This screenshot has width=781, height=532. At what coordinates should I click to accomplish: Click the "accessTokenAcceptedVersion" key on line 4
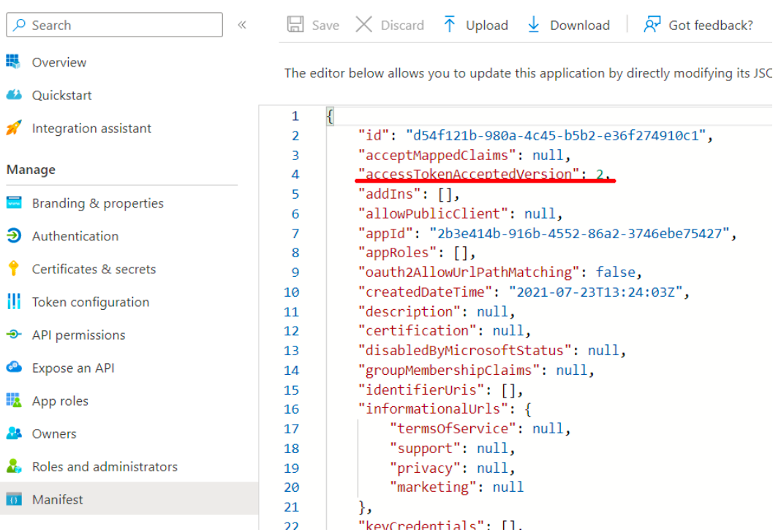coord(469,174)
